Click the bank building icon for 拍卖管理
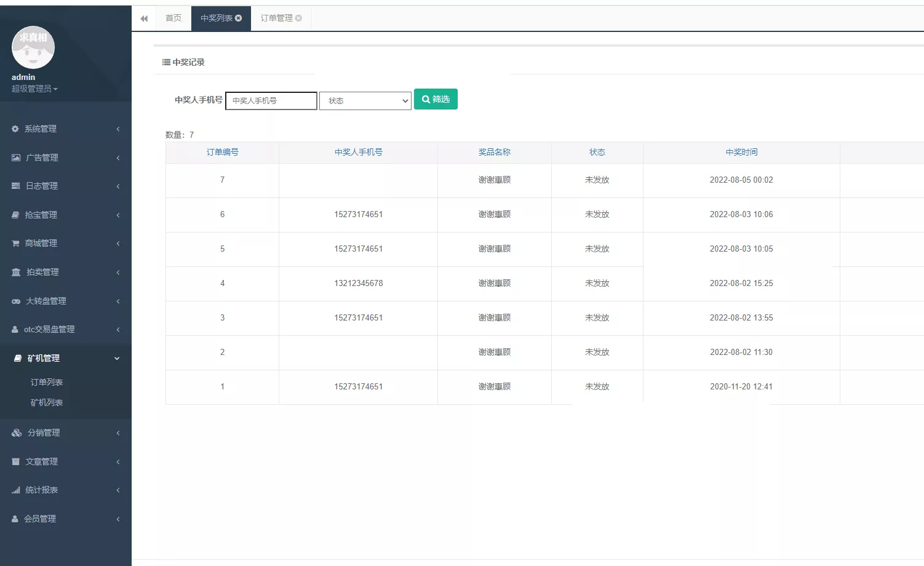 tap(16, 273)
